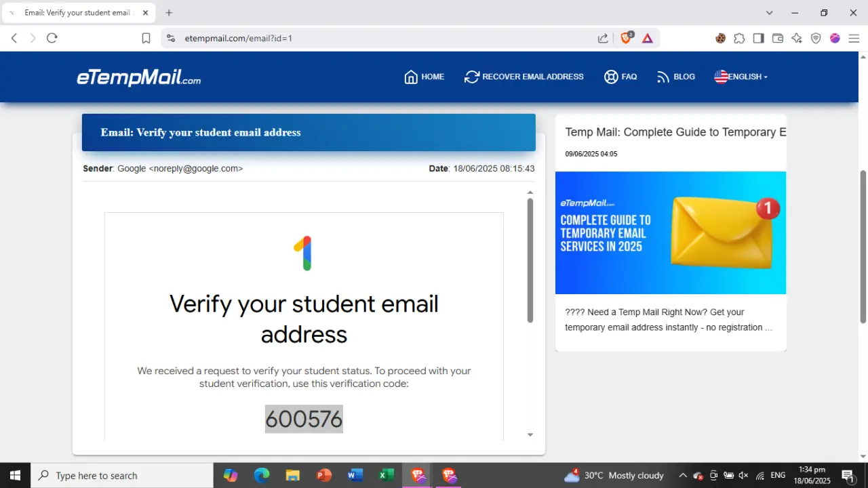Click the cookie extension icon

(721, 39)
